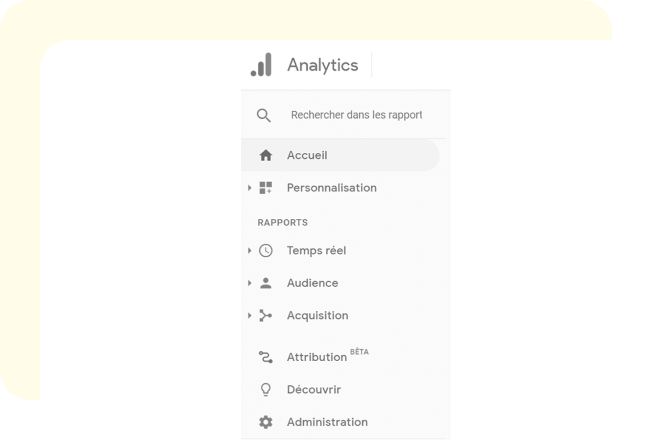
Task: Click the magnifying glass search icon
Action: (x=264, y=115)
